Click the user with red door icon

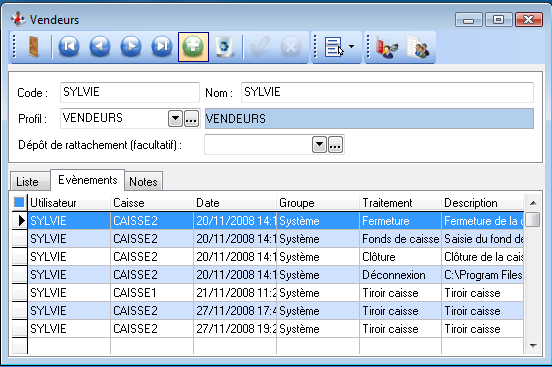coord(387,47)
